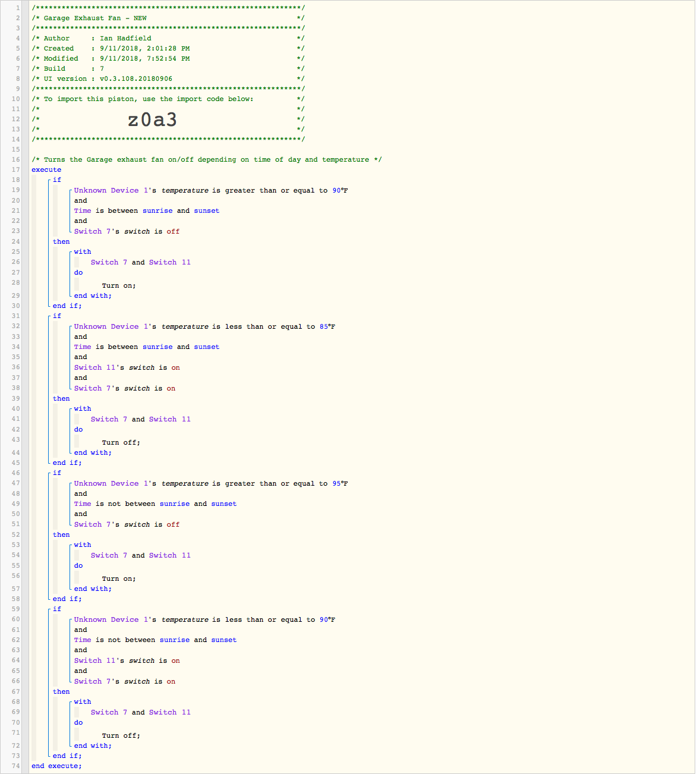Viewport: 700px width, 774px height.
Task: Click 'end with;' on line 29
Action: tap(93, 295)
